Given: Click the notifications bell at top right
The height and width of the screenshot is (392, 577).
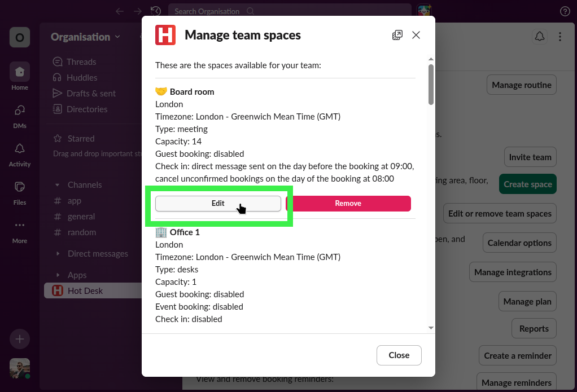Looking at the screenshot, I should pos(539,36).
